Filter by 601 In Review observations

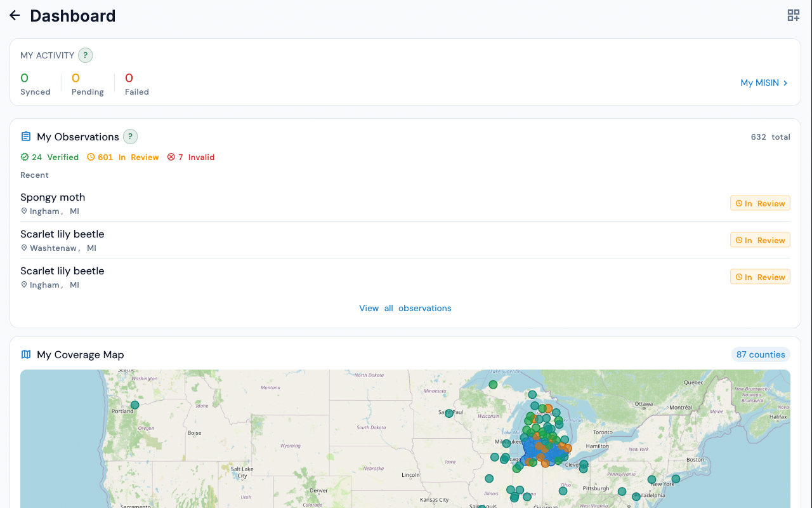[x=122, y=157]
